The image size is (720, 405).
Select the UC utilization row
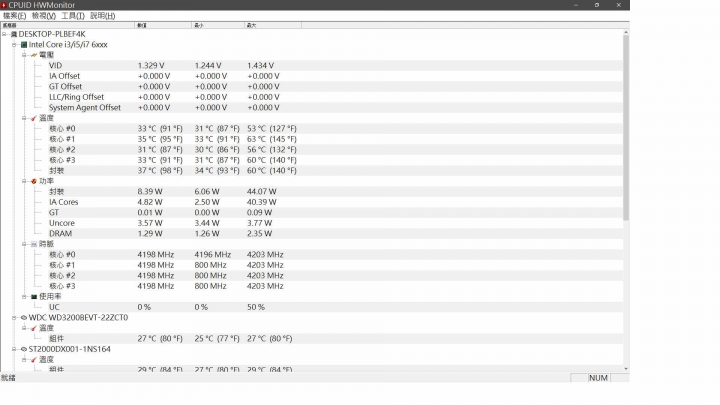click(335, 307)
